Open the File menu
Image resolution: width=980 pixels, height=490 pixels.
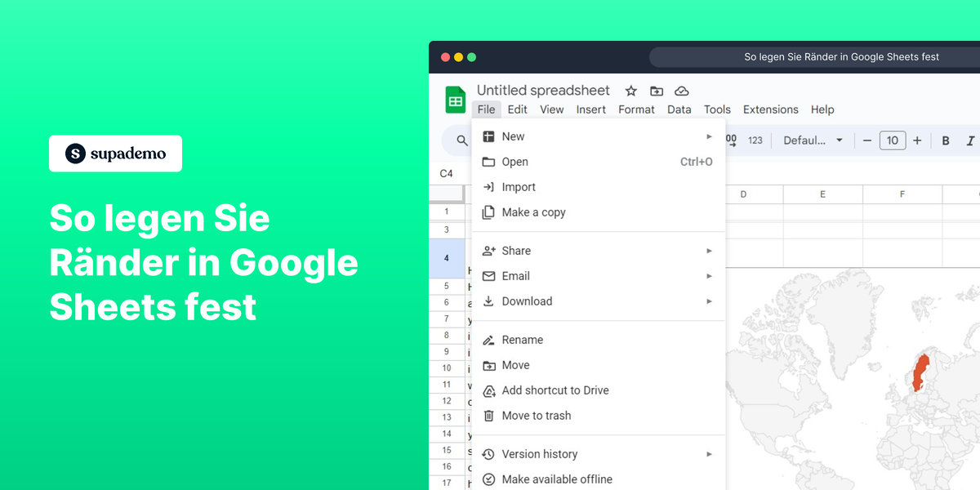tap(486, 109)
